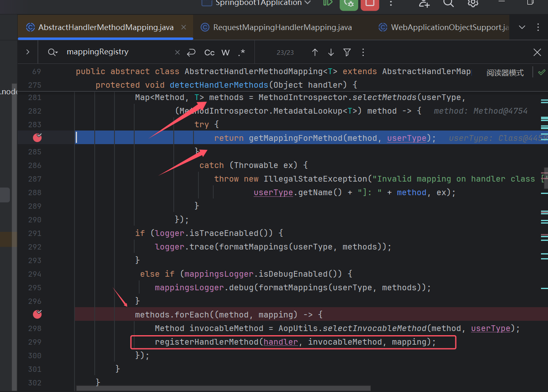The height and width of the screenshot is (392, 548).
Task: Switch to WebApplicationObjectSupport.java tab
Action: pyautogui.click(x=444, y=27)
